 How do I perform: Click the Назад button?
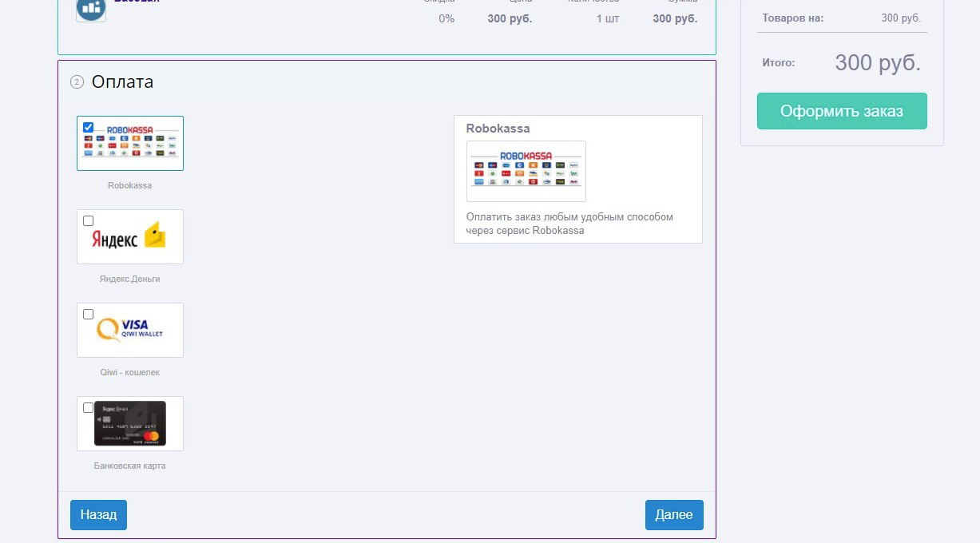point(98,515)
